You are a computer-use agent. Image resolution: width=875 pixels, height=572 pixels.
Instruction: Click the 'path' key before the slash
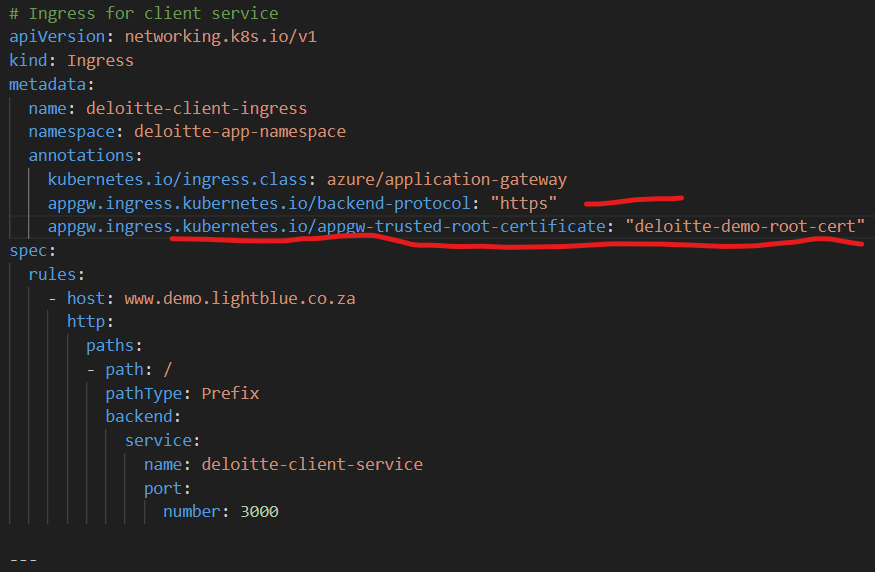click(x=124, y=369)
